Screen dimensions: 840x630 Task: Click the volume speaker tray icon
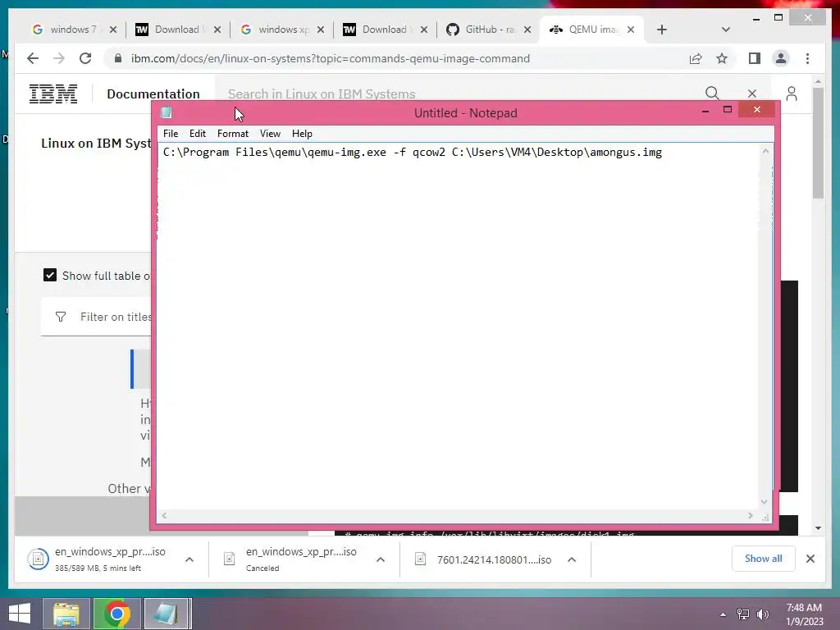pyautogui.click(x=763, y=614)
